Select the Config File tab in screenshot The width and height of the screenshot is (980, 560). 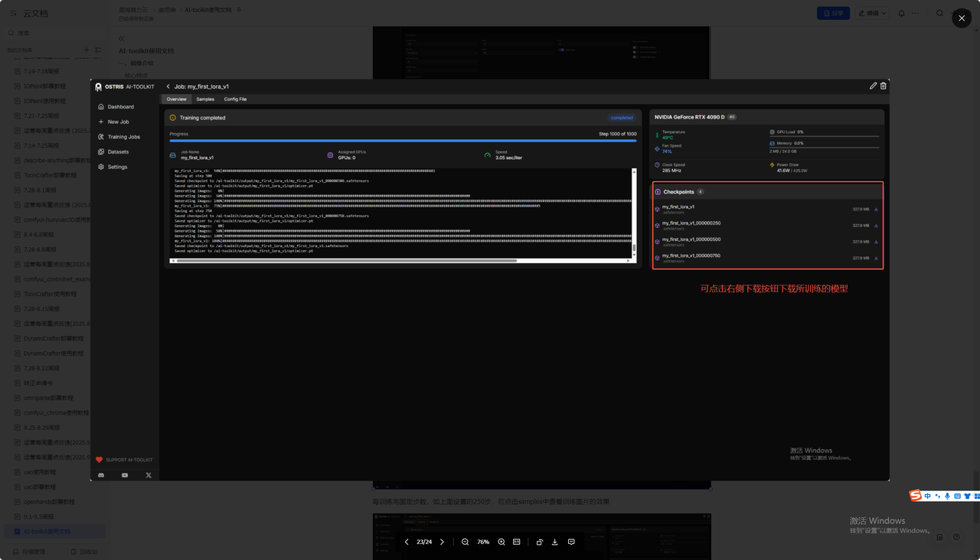coord(235,99)
